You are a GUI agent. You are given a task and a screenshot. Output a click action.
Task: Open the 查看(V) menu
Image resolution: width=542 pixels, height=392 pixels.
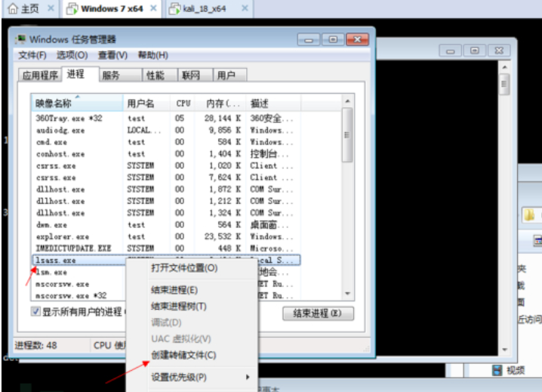point(112,55)
